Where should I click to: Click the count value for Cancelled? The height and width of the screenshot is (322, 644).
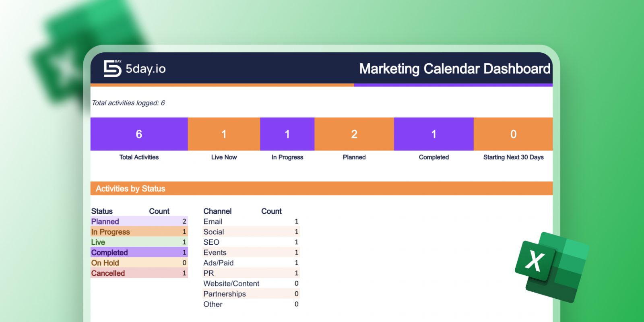point(184,273)
